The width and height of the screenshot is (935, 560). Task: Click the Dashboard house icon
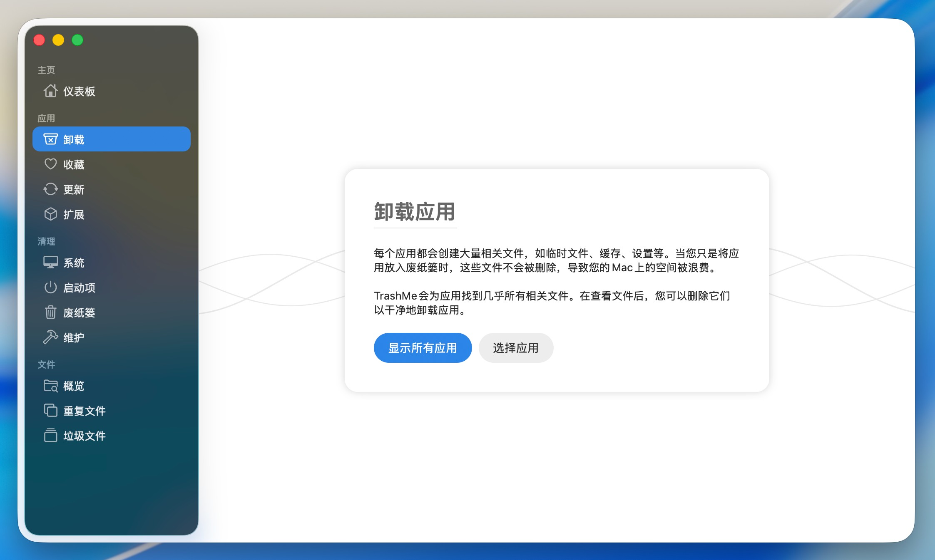click(x=50, y=91)
